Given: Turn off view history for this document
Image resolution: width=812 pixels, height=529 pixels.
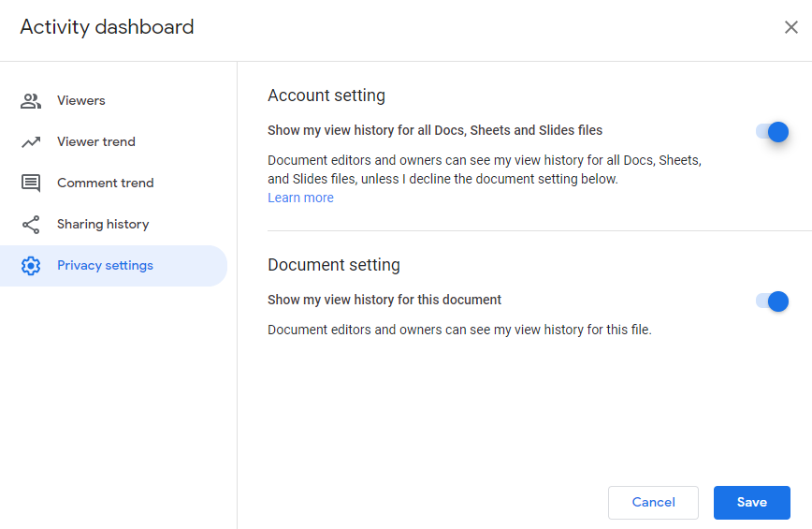Looking at the screenshot, I should coord(773,301).
